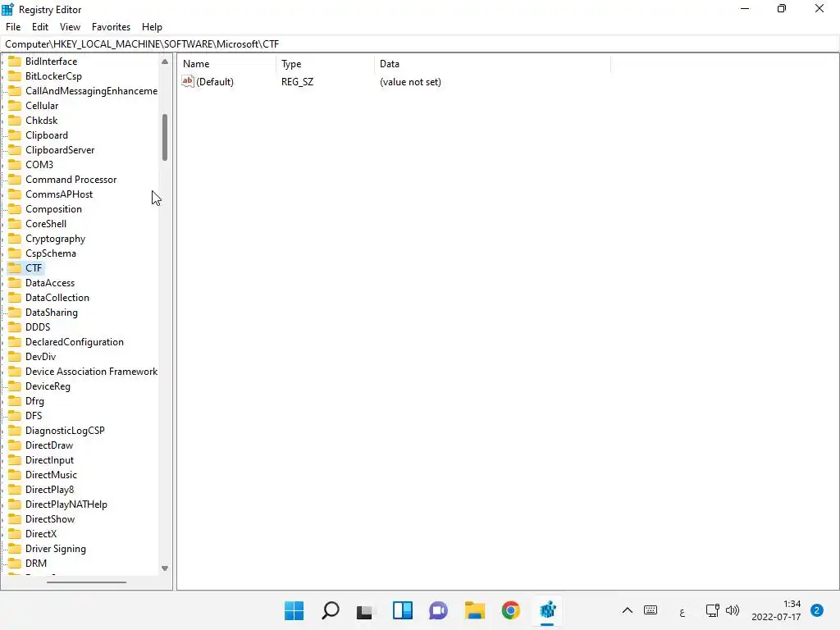This screenshot has height=630, width=840.
Task: Select the Device Association Framework key
Action: [x=92, y=372]
